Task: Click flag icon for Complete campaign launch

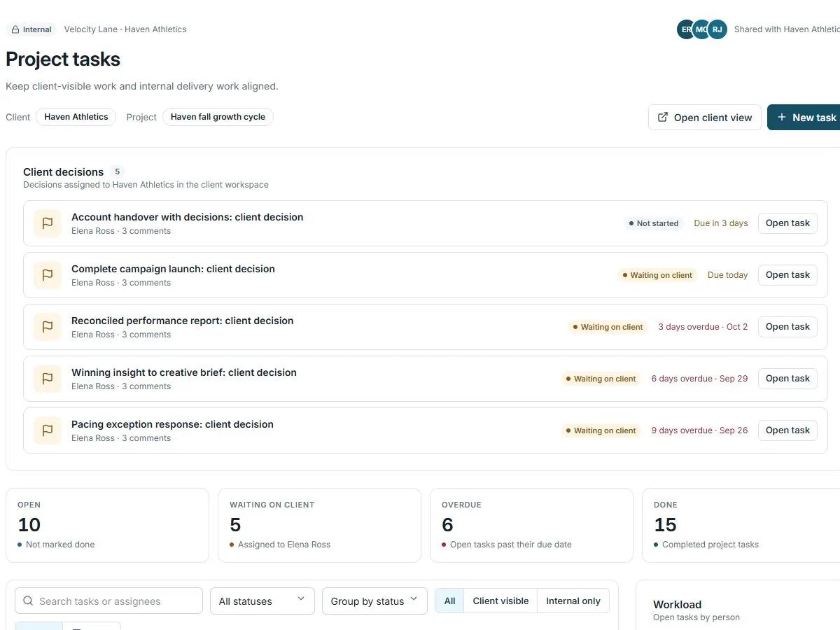Action: click(x=48, y=275)
